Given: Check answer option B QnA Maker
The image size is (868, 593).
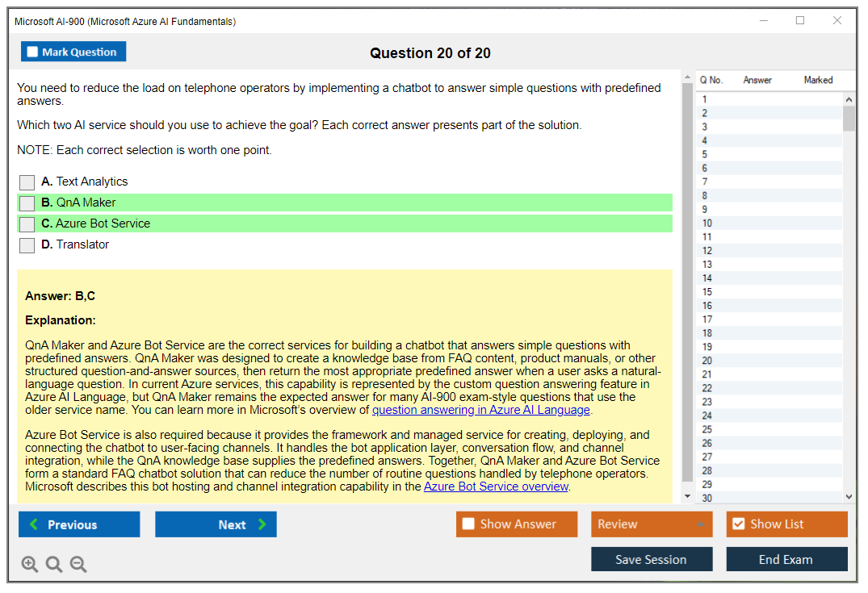Looking at the screenshot, I should click(x=27, y=203).
